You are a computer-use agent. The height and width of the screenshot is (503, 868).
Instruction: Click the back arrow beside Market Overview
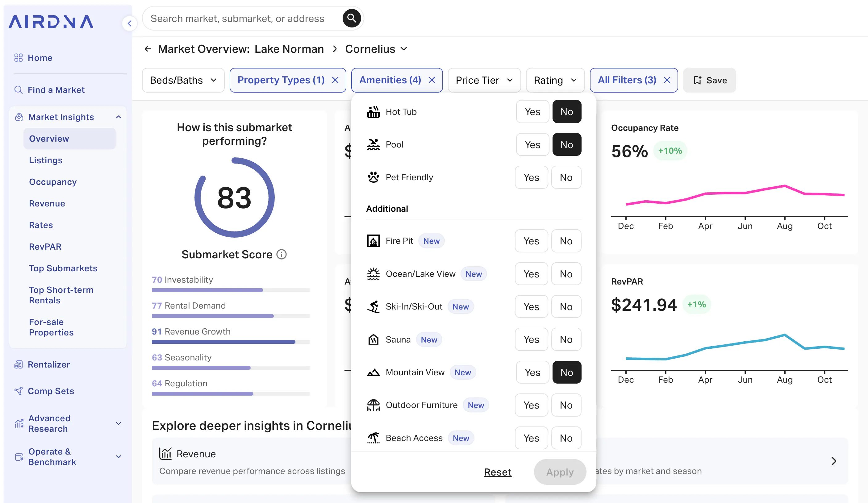click(148, 49)
